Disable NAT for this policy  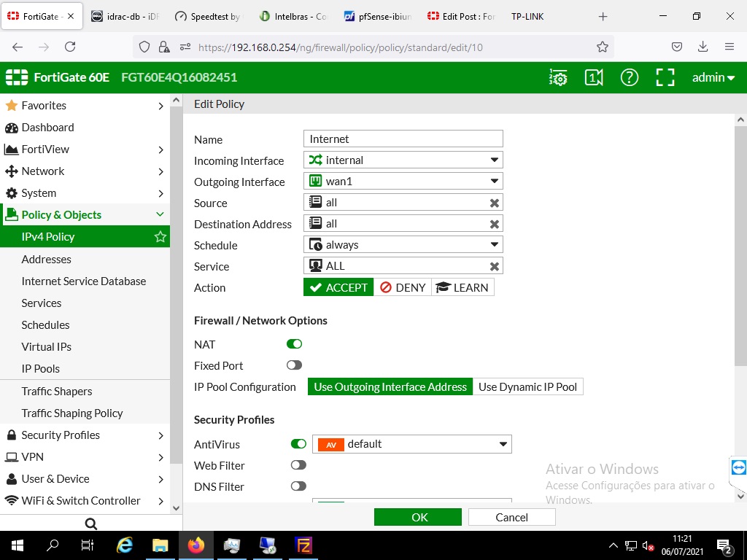pyautogui.click(x=294, y=343)
